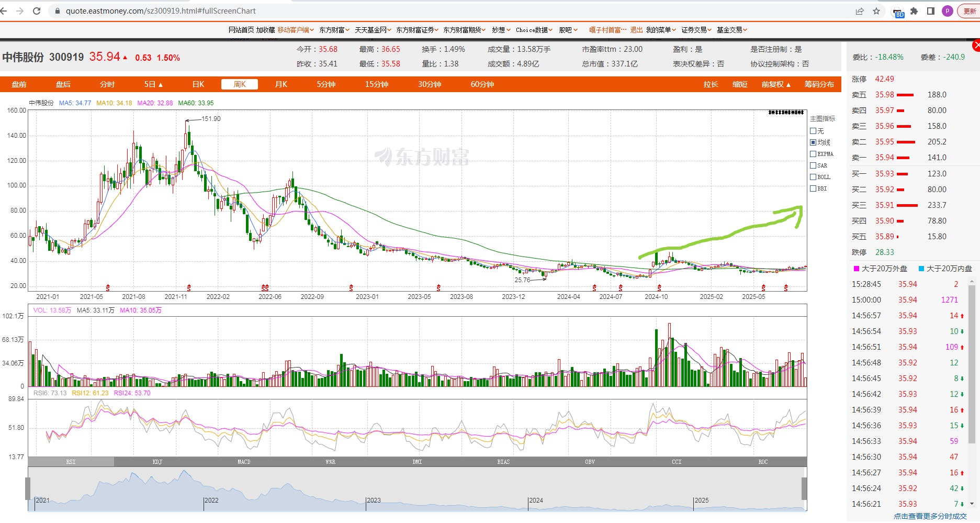Select the MACD indicator tab
Viewport: 980px width, 523px height.
point(244,462)
